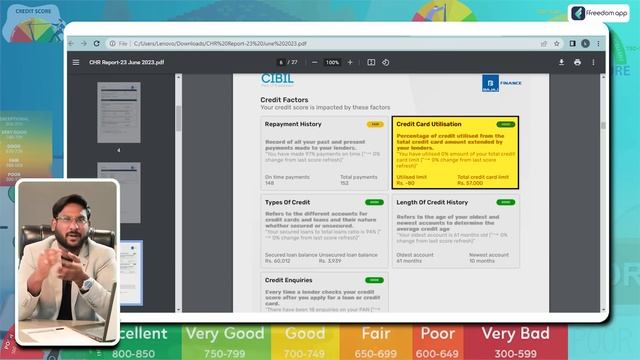The height and width of the screenshot is (360, 640).
Task: Click the CIBIL logo in the document
Action: click(x=277, y=80)
